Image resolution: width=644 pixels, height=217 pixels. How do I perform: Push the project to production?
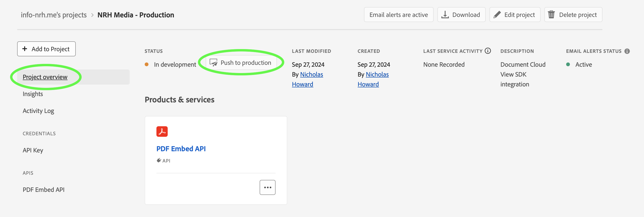(x=241, y=62)
